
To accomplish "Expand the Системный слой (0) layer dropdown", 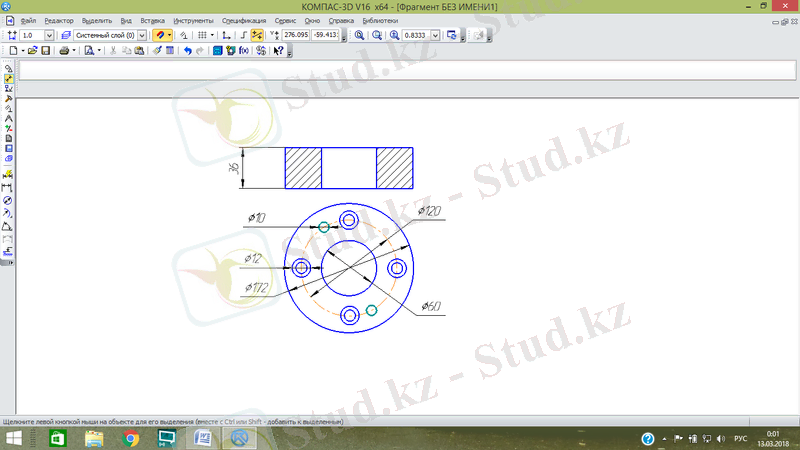I will pyautogui.click(x=142, y=35).
